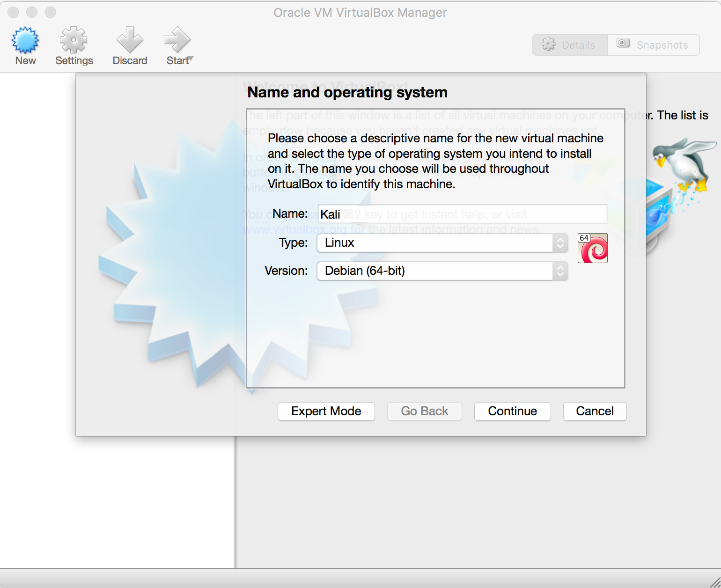The width and height of the screenshot is (721, 588).
Task: Click the Discard arrow toolbar icon
Action: (x=130, y=40)
